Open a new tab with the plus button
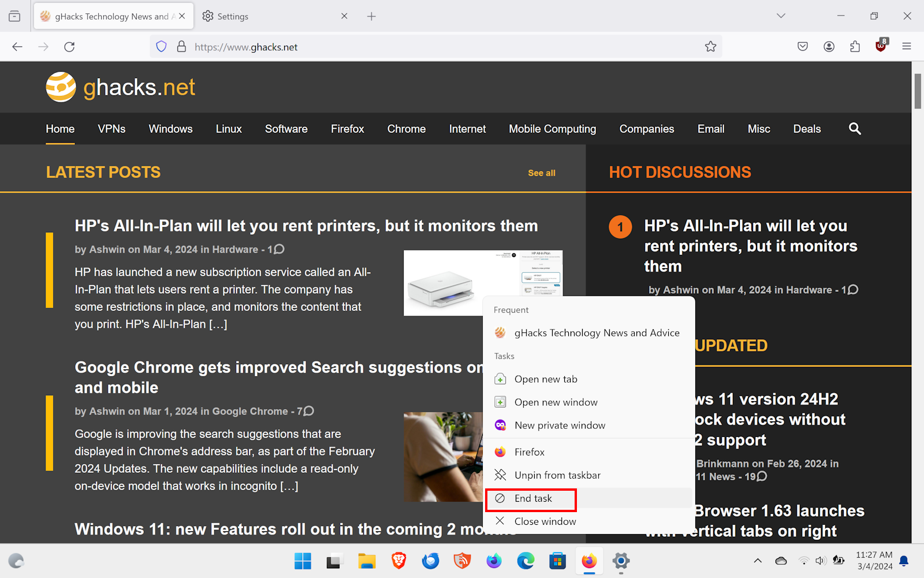924x578 pixels. click(371, 16)
